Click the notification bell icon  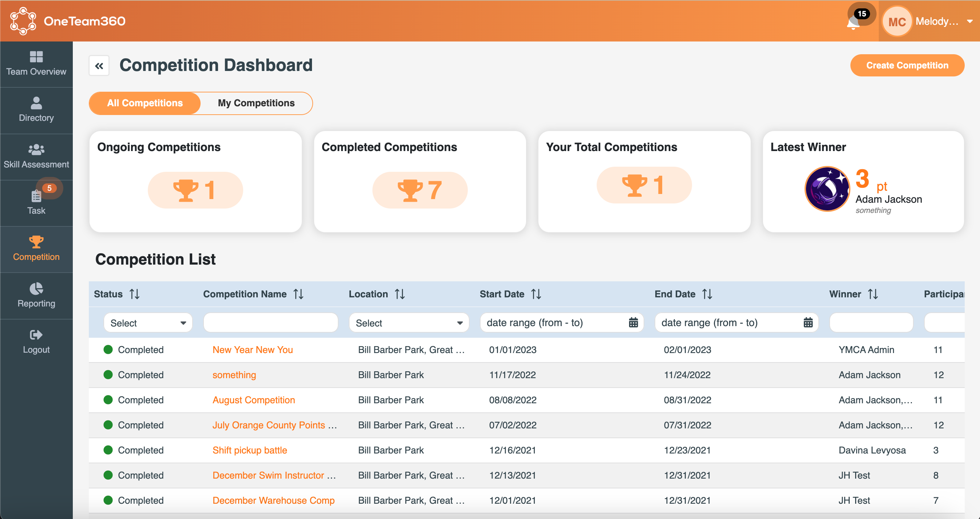click(x=853, y=23)
